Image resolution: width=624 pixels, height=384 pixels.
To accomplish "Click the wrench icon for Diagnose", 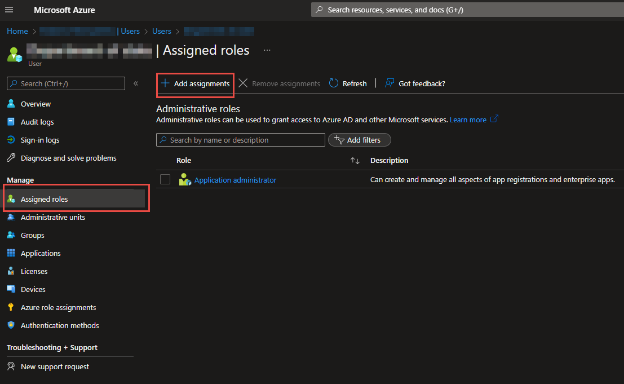I will click(x=11, y=158).
